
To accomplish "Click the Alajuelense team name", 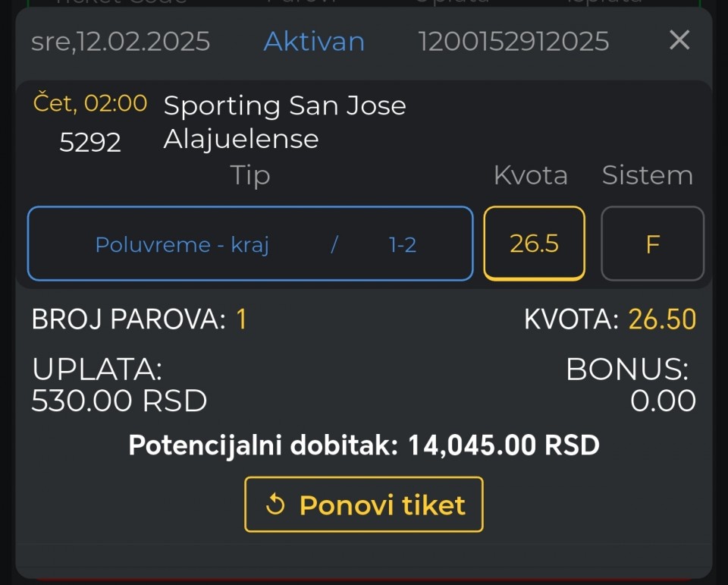I will click(241, 139).
